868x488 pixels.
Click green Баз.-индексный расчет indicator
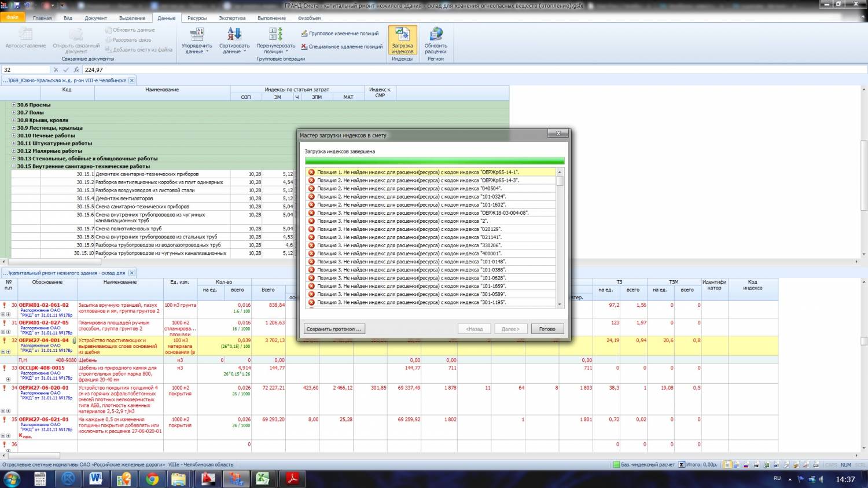point(617,464)
